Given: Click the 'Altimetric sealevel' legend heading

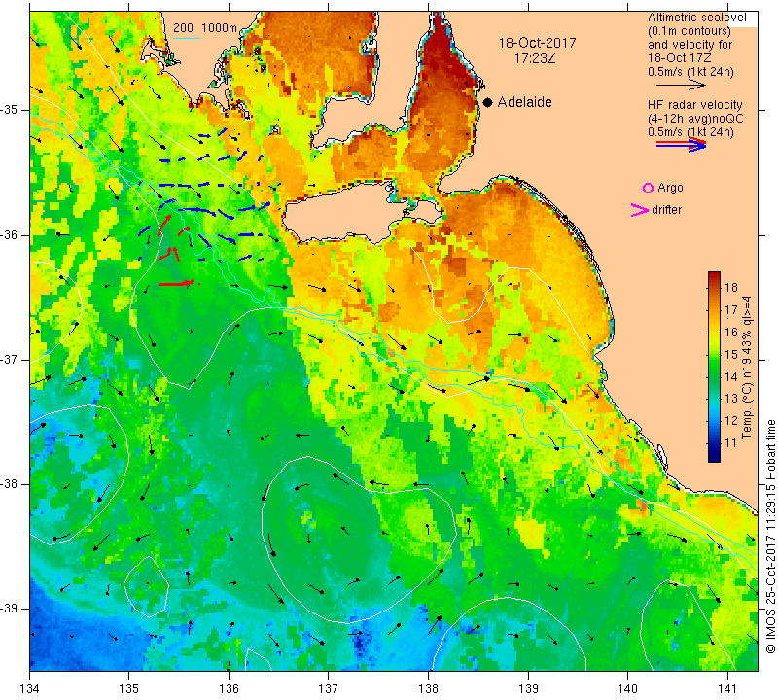Looking at the screenshot, I should click(x=697, y=17).
